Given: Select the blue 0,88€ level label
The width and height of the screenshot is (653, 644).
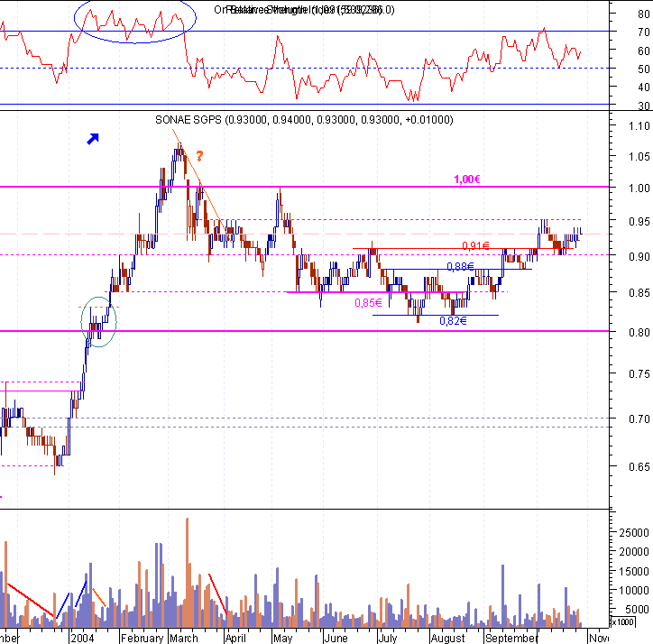Looking at the screenshot, I should click(460, 267).
